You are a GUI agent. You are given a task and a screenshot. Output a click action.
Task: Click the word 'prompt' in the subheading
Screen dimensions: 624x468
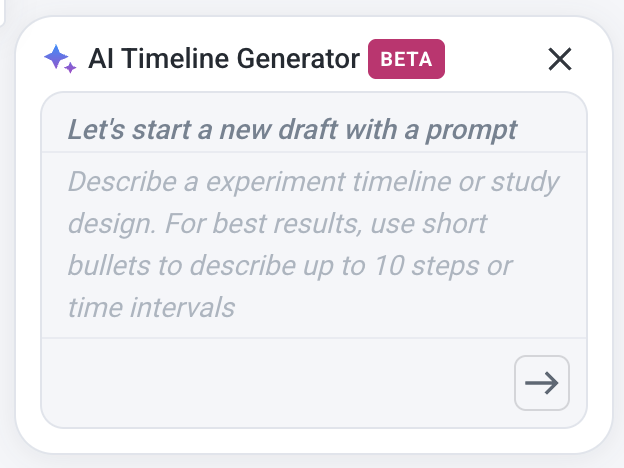(472, 131)
